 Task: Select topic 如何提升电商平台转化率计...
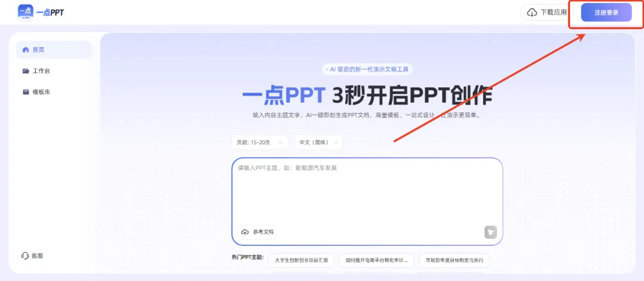coord(377,260)
